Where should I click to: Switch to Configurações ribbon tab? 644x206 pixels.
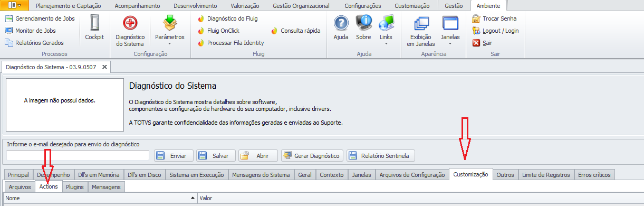pyautogui.click(x=362, y=6)
